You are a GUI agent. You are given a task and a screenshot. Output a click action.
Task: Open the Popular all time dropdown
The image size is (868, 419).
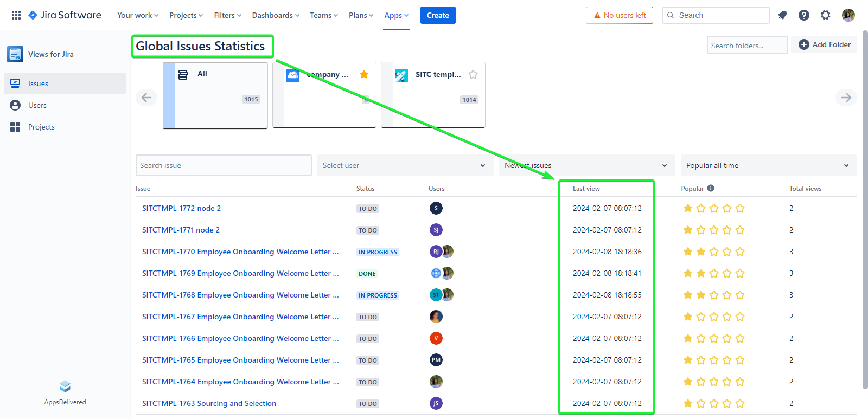click(x=768, y=165)
